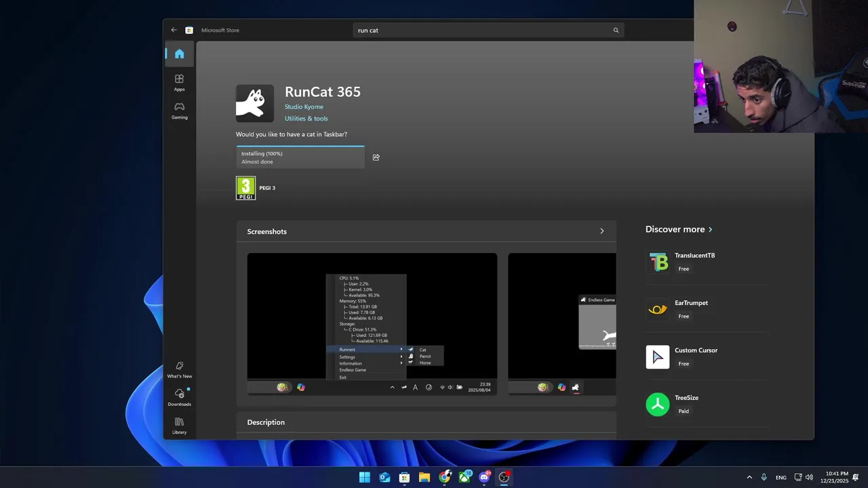This screenshot has height=488, width=868.
Task: Share the RunCat 365 app
Action: [376, 157]
